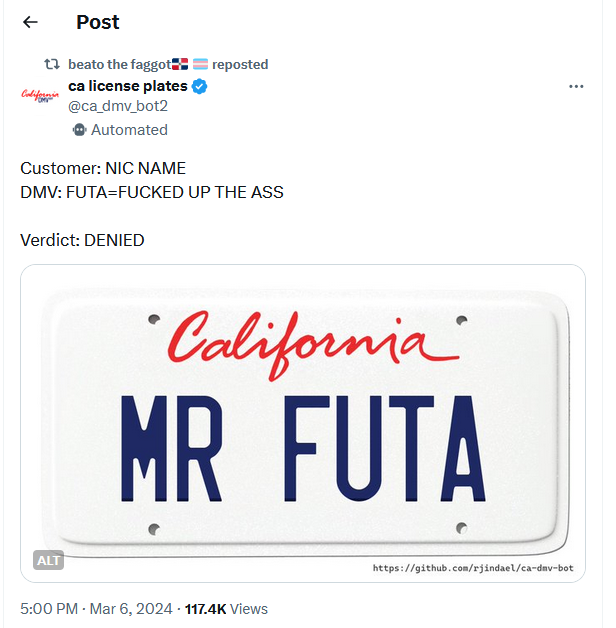Click the Verdict: DENIED text line
The image size is (616, 628).
(x=82, y=240)
